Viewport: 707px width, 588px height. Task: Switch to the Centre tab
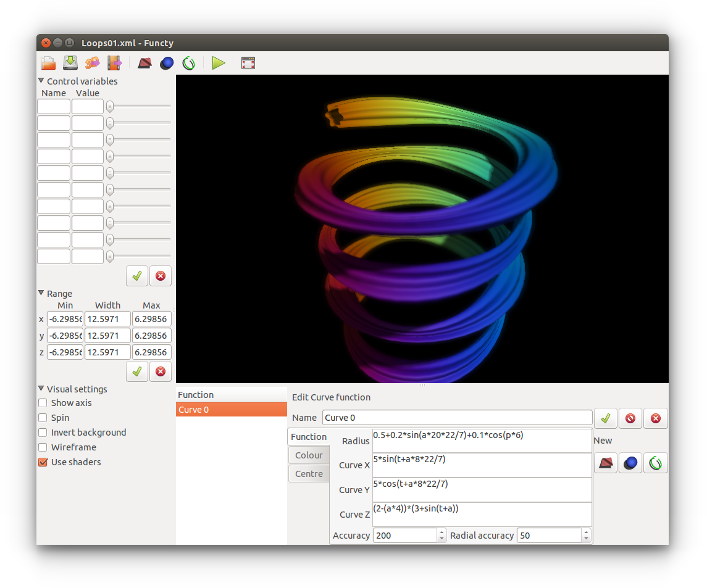click(309, 474)
